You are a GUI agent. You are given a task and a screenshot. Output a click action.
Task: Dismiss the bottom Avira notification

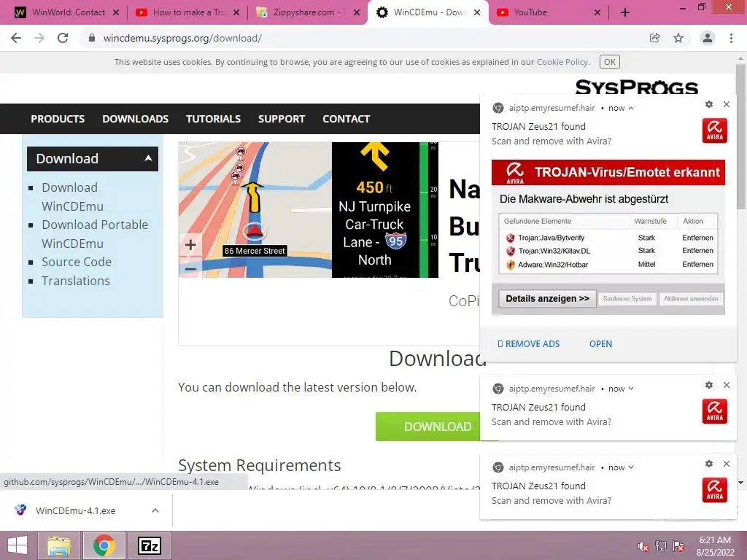pyautogui.click(x=727, y=464)
